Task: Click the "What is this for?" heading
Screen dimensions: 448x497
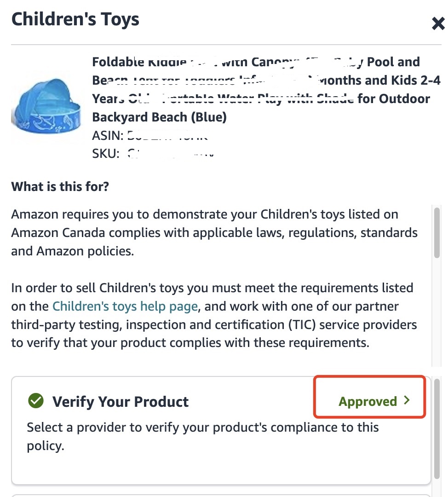Action: click(60, 187)
